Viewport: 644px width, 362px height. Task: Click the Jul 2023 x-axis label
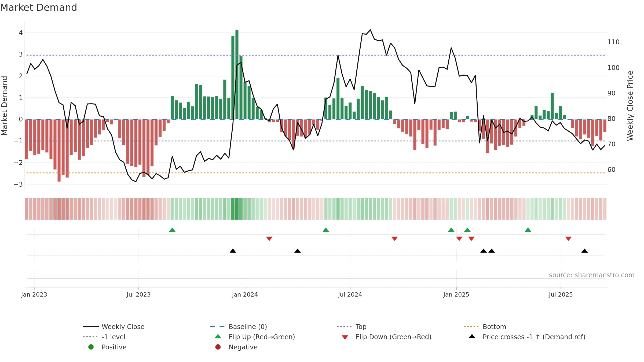click(x=138, y=295)
